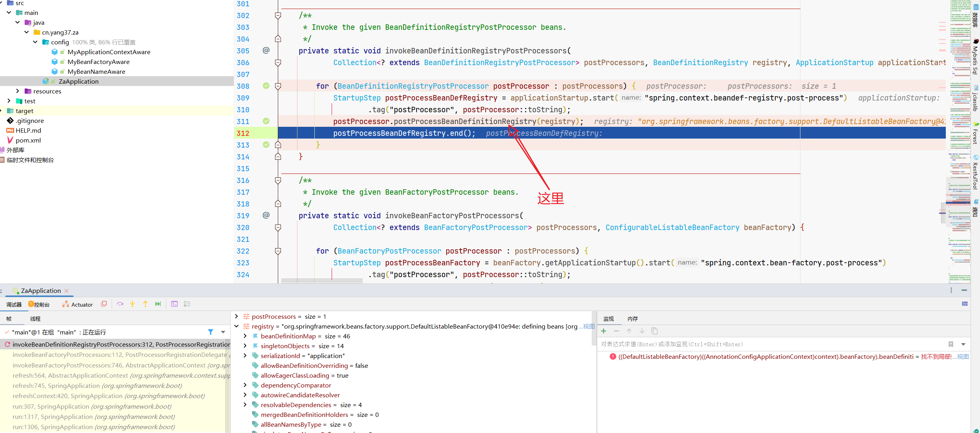
Task: Click the Step Out yellow up arrow
Action: [145, 304]
